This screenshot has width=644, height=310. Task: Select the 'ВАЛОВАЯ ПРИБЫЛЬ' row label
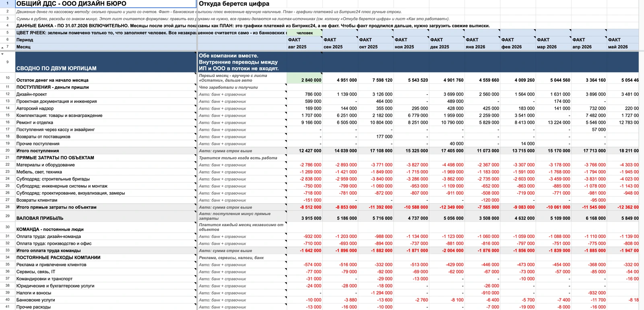click(106, 216)
